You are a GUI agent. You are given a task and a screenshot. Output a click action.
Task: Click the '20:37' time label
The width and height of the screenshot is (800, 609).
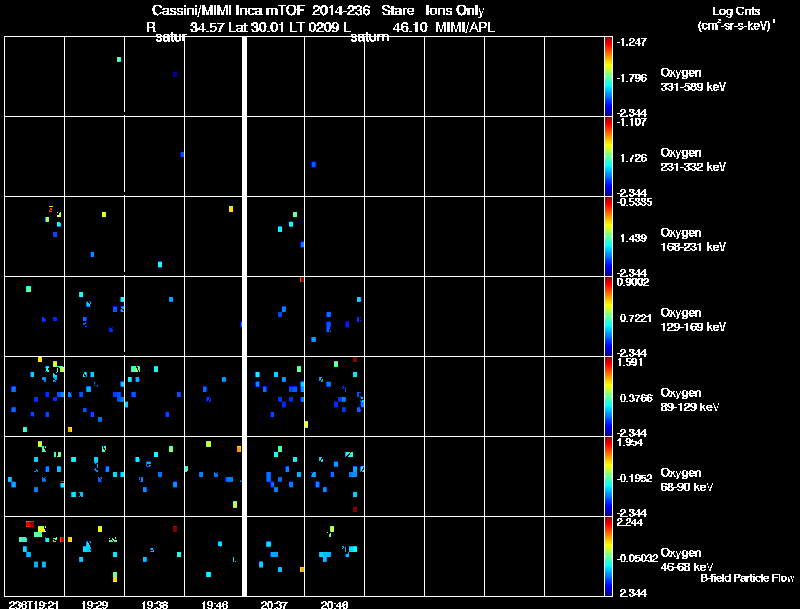tap(274, 604)
